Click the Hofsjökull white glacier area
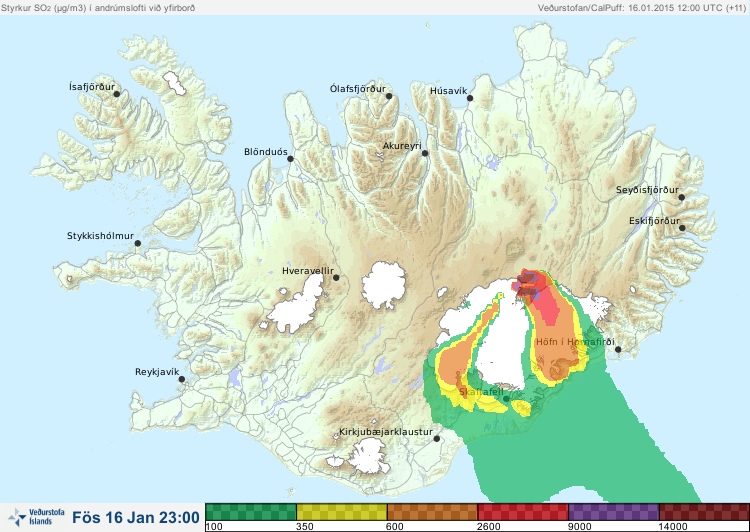750x532 pixels. click(x=384, y=285)
